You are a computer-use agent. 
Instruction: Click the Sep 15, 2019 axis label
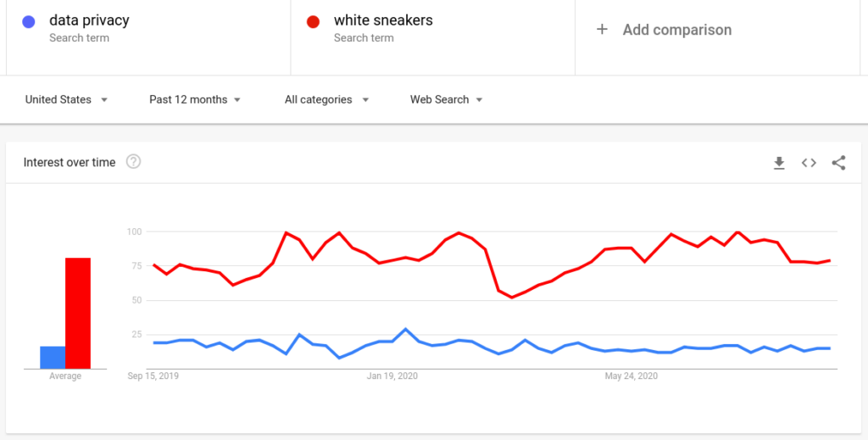click(x=153, y=376)
